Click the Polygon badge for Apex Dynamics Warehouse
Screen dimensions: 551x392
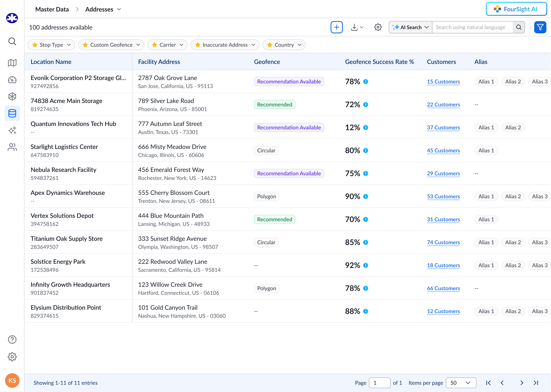(x=267, y=197)
